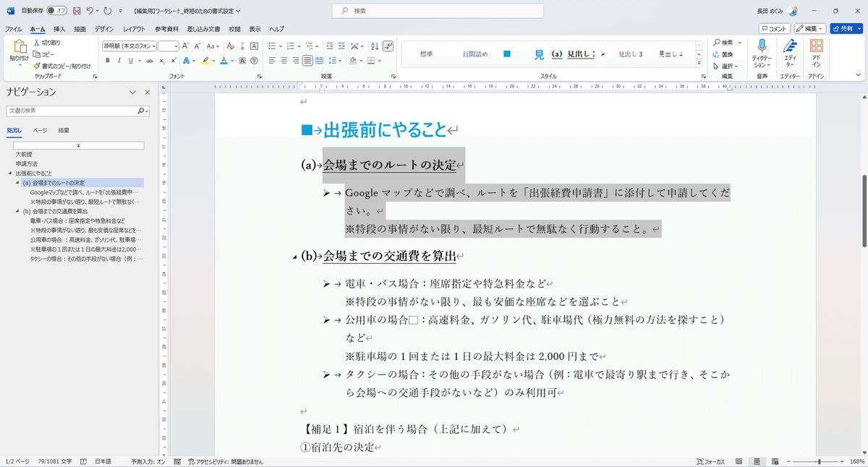Apply strikethrough to selected text
868x467 pixels.
pos(149,61)
